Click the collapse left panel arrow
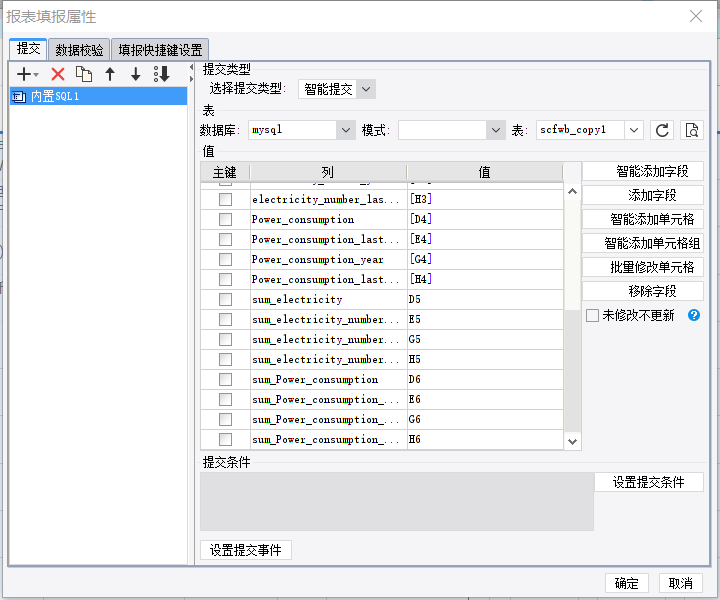 [191, 67]
